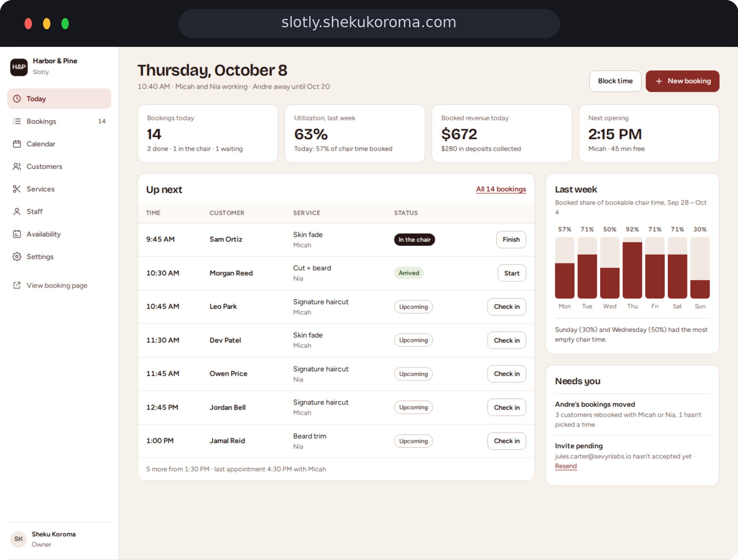Viewport: 738px width, 560px height.
Task: Click the Staff person icon
Action: pos(17,211)
